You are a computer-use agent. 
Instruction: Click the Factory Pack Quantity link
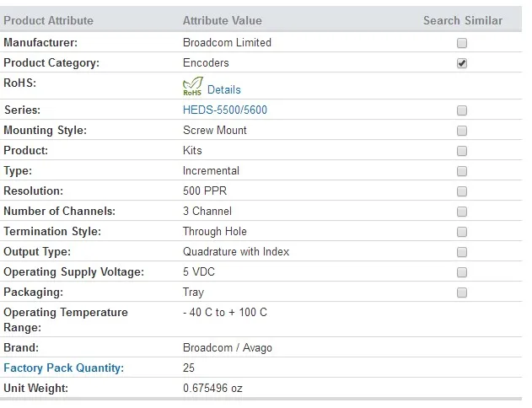point(64,368)
